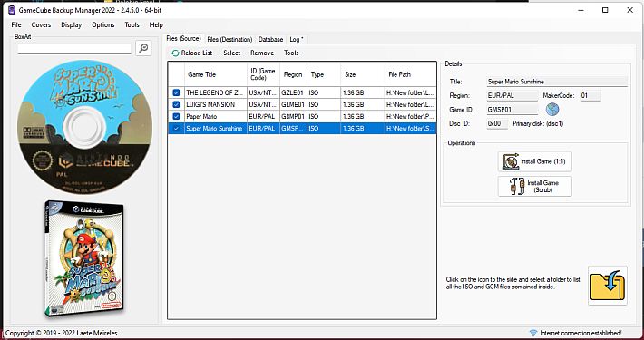The height and width of the screenshot is (340, 644).
Task: Sort by ID (Game Code) column header
Action: 263,74
